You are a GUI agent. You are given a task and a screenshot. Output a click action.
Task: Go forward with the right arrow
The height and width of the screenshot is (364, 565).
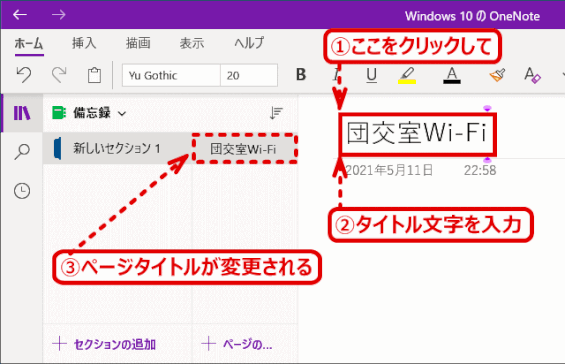[58, 14]
